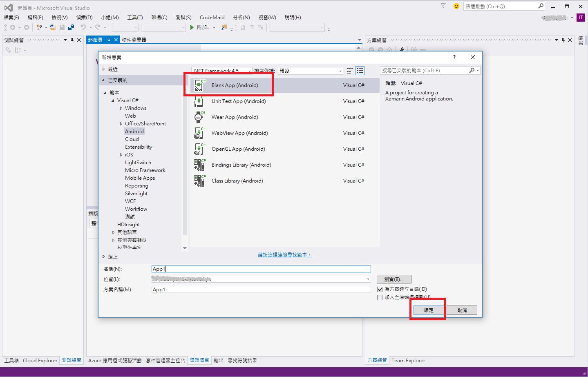Click the solution name input field
The width and height of the screenshot is (588, 377).
(261, 289)
